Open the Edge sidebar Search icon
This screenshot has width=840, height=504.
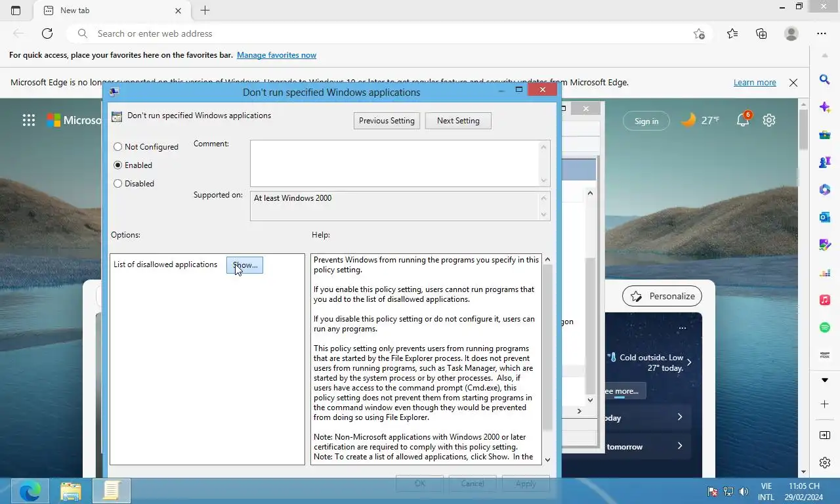pyautogui.click(x=825, y=79)
